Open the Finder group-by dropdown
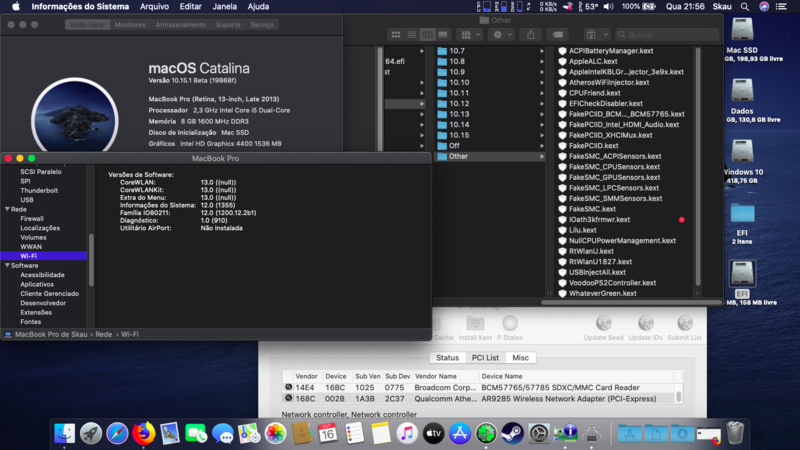The width and height of the screenshot is (800, 450). click(x=470, y=35)
